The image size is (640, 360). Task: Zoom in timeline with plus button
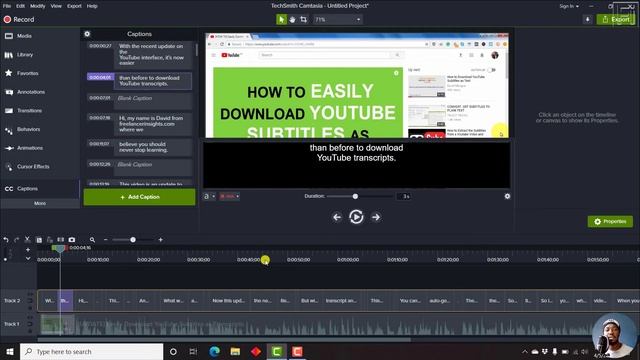click(160, 240)
